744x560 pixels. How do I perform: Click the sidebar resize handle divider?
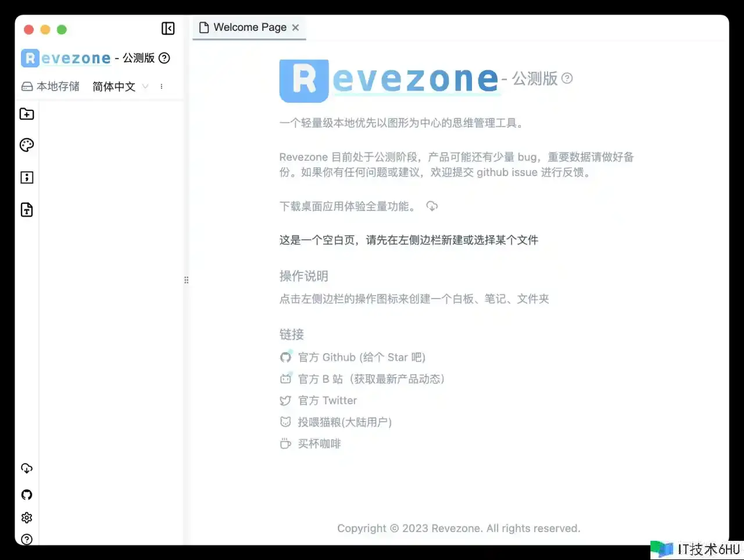point(186,280)
